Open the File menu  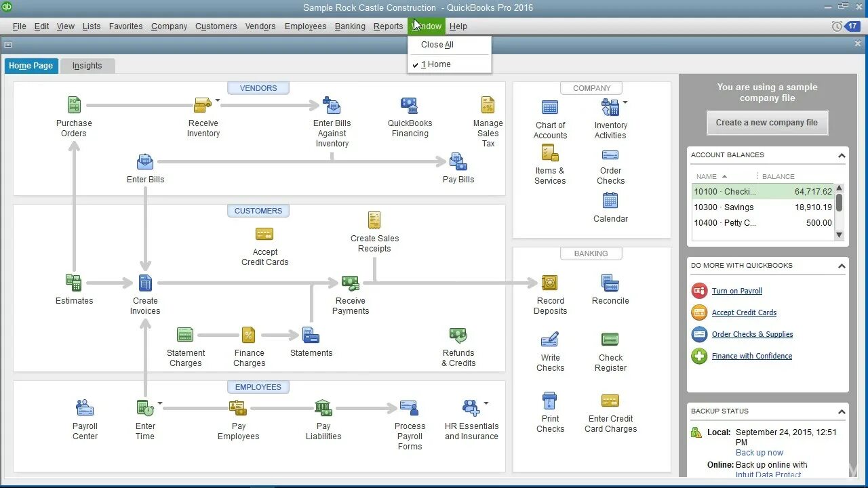(x=19, y=26)
